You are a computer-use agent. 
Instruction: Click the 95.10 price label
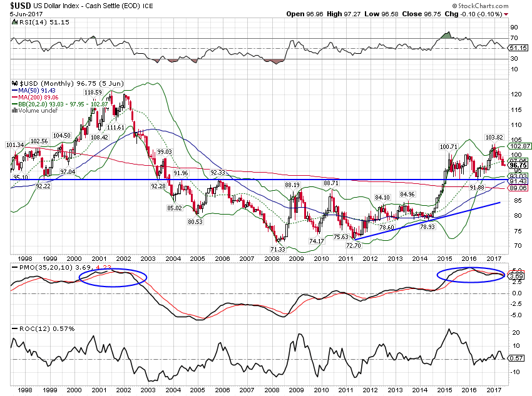tap(21, 177)
